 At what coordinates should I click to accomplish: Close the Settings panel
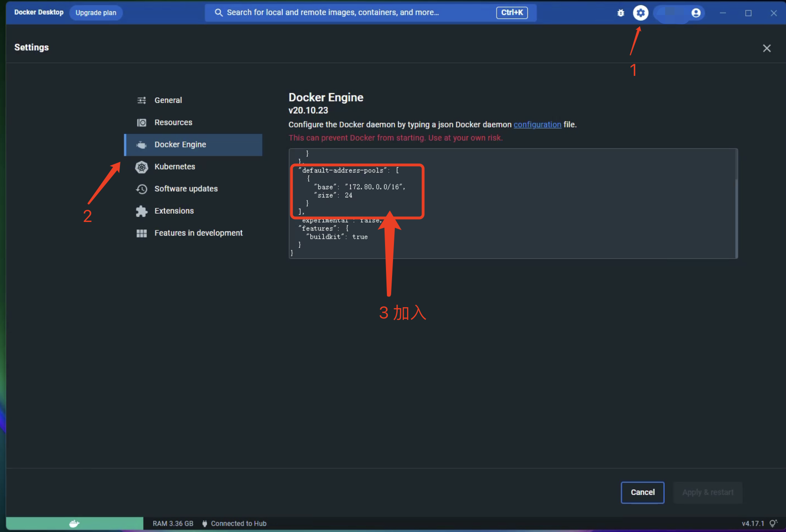click(767, 48)
